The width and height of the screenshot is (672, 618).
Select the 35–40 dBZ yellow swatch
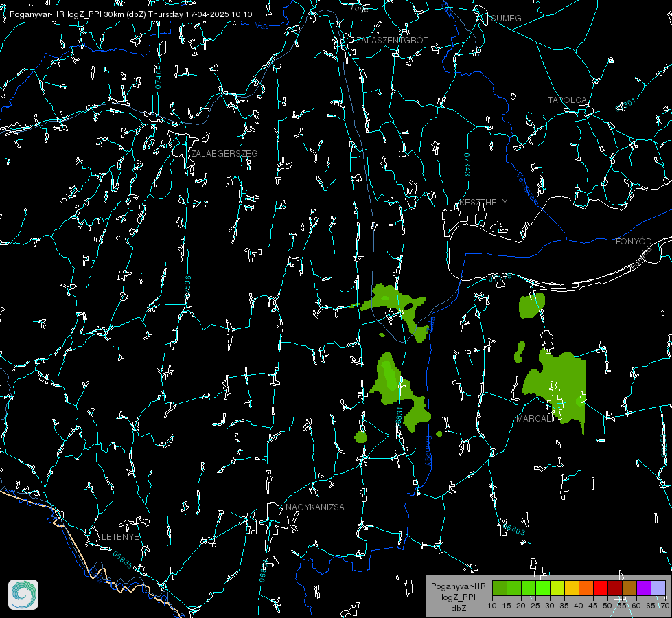(572, 588)
